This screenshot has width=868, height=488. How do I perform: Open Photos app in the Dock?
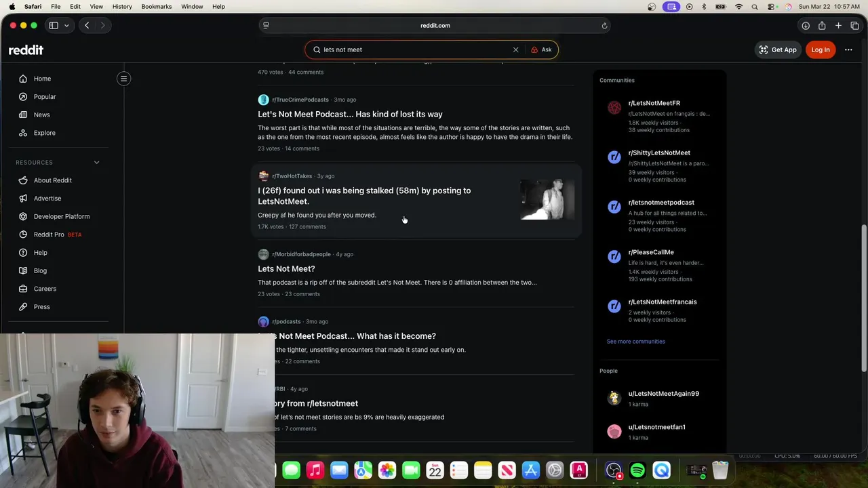coord(387,470)
